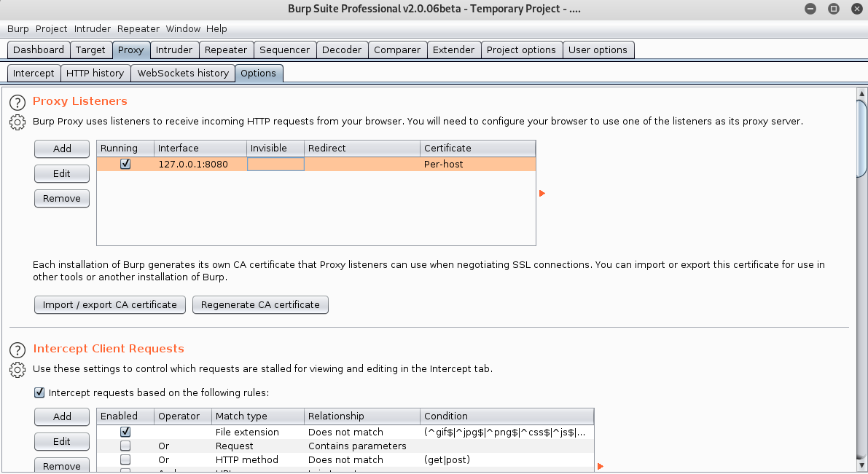Sort listeners by Running column header
The image size is (868, 474).
[x=125, y=149]
